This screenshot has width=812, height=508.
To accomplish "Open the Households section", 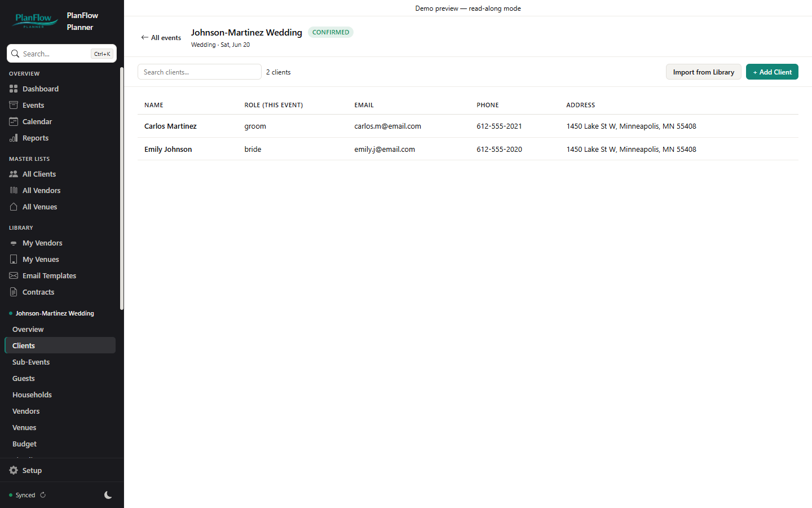I will pos(60,395).
